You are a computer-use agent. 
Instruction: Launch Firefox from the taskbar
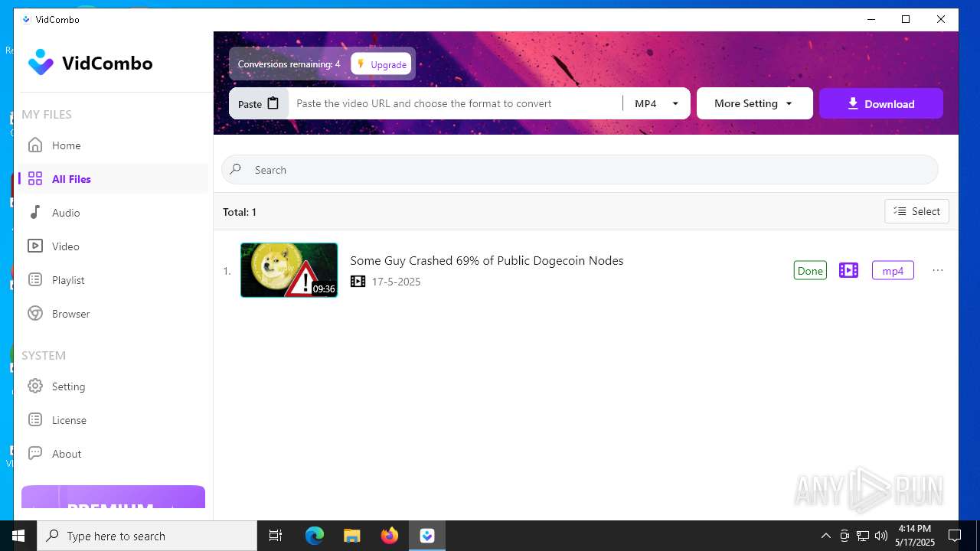[390, 536]
